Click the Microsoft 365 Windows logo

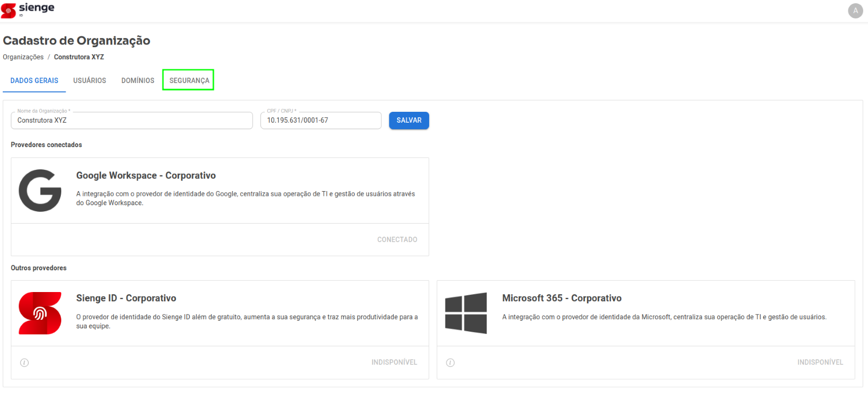(466, 313)
